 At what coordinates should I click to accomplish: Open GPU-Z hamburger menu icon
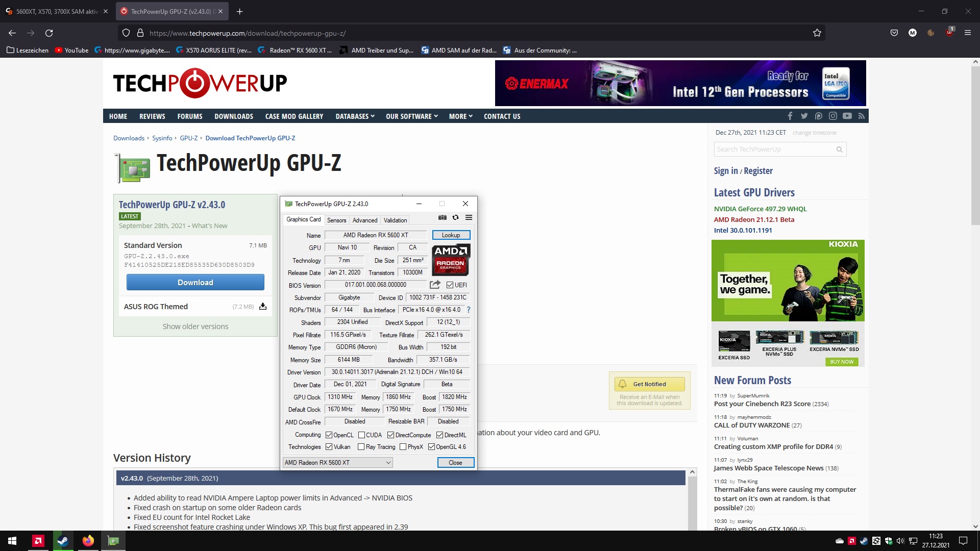click(x=469, y=217)
